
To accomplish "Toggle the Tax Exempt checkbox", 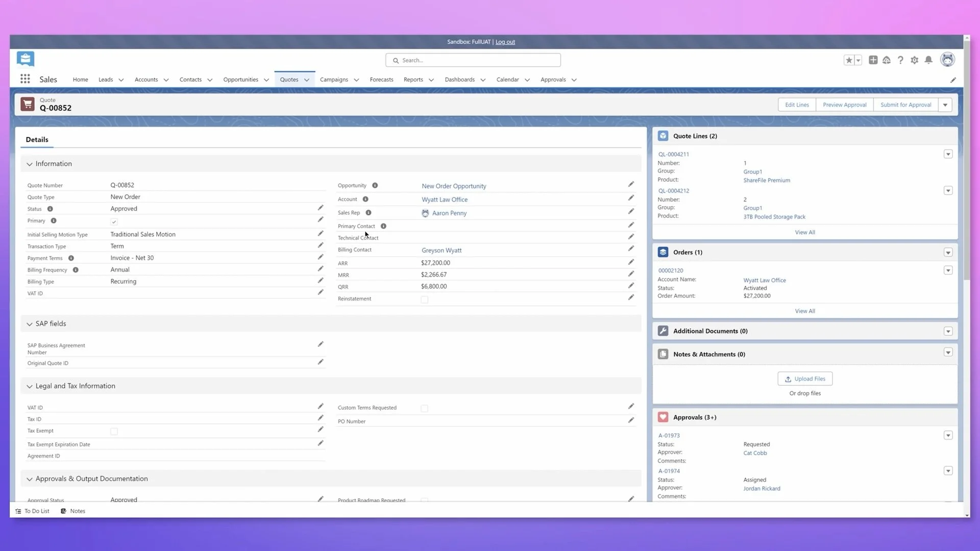I will click(114, 432).
